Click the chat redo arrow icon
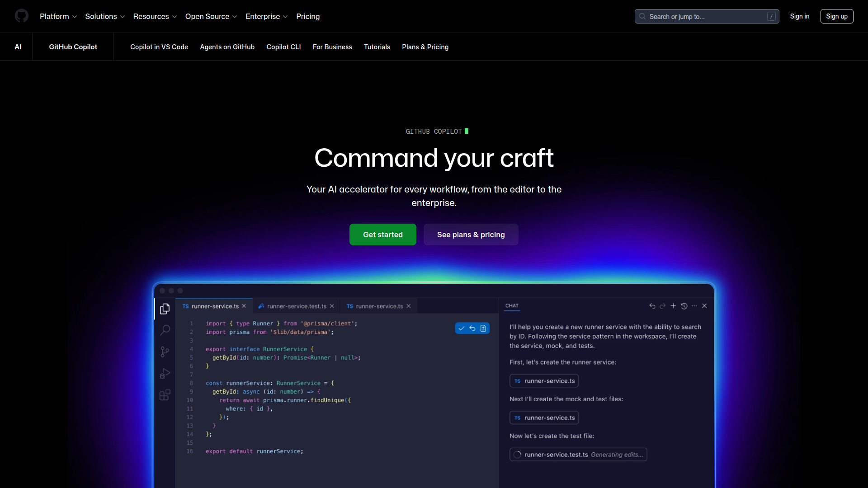Viewport: 868px width, 488px height. point(663,306)
